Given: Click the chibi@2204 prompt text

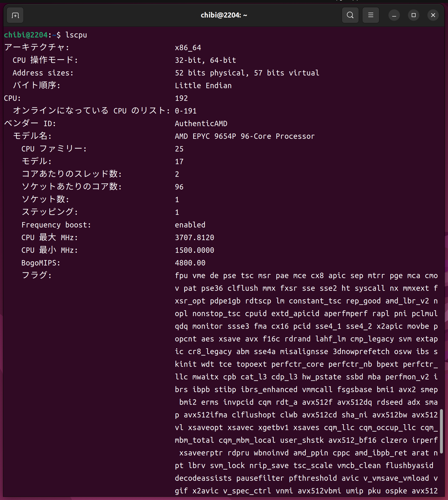Looking at the screenshot, I should (x=26, y=35).
